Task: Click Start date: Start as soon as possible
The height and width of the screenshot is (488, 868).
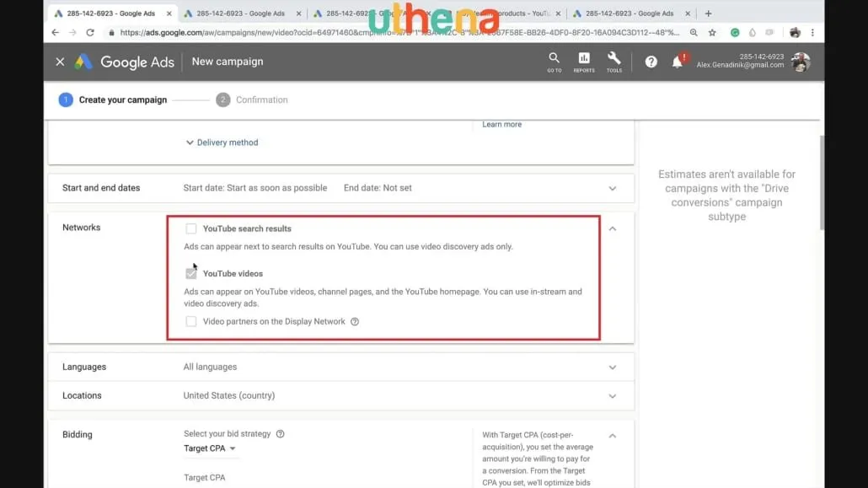Action: [x=255, y=188]
